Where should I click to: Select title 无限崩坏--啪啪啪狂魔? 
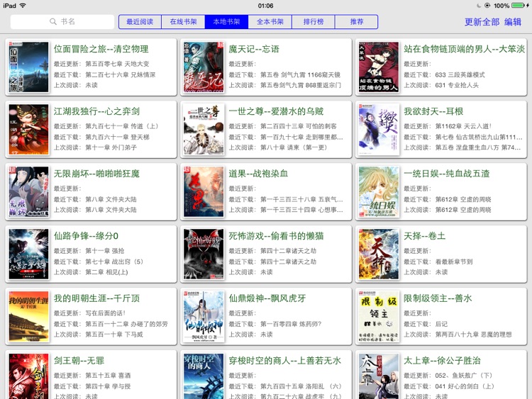(96, 174)
